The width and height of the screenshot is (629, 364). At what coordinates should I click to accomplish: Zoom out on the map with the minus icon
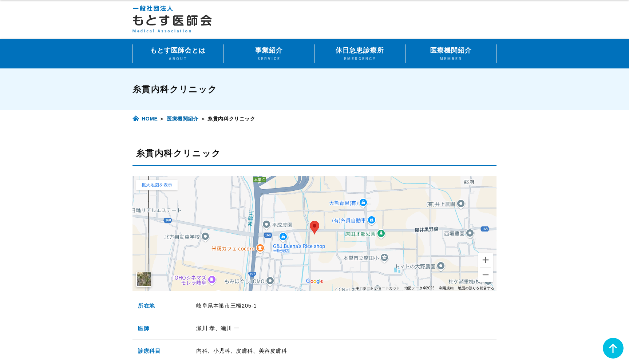pyautogui.click(x=486, y=275)
